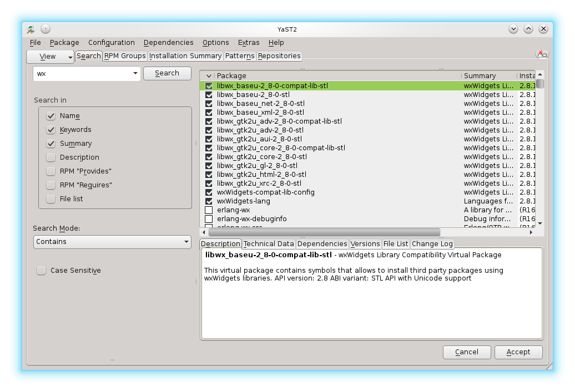Switch to the Installation Summary tab
The height and width of the screenshot is (392, 575).
point(185,56)
